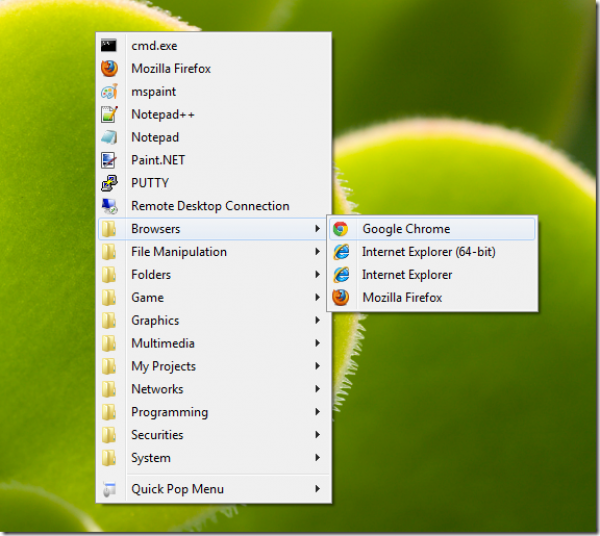Choose Internet Explorer without 64-bit label

pyautogui.click(x=407, y=275)
